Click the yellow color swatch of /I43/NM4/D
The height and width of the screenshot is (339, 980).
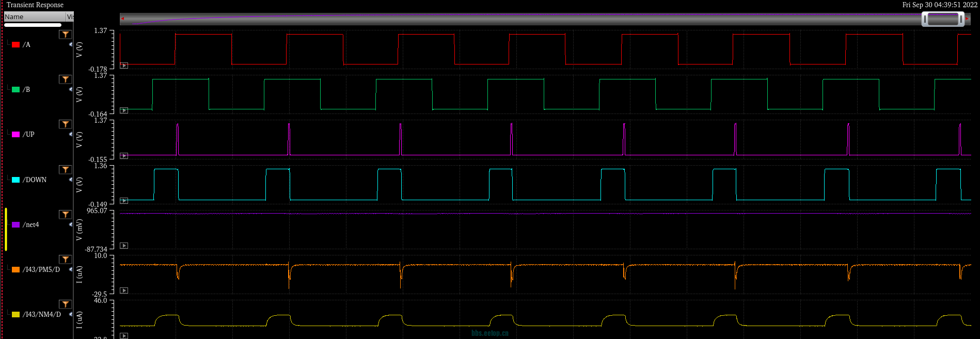pyautogui.click(x=16, y=315)
